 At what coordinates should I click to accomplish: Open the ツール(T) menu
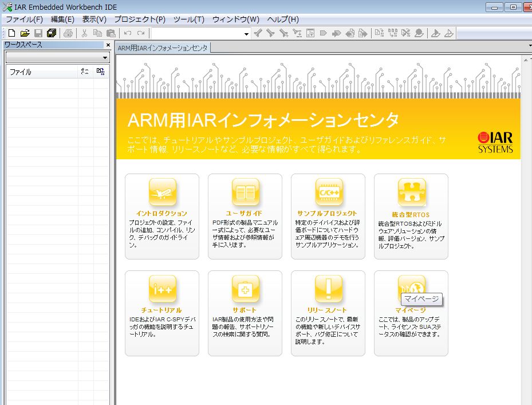coord(188,19)
